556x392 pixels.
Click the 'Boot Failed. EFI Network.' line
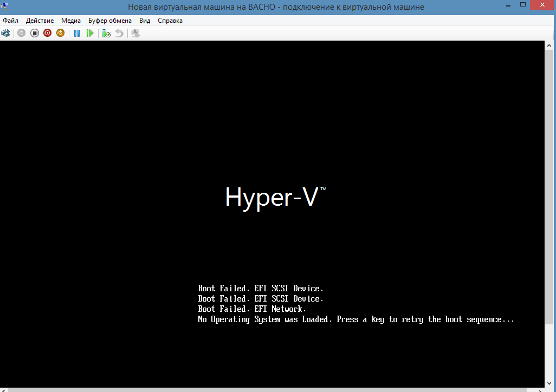point(252,309)
